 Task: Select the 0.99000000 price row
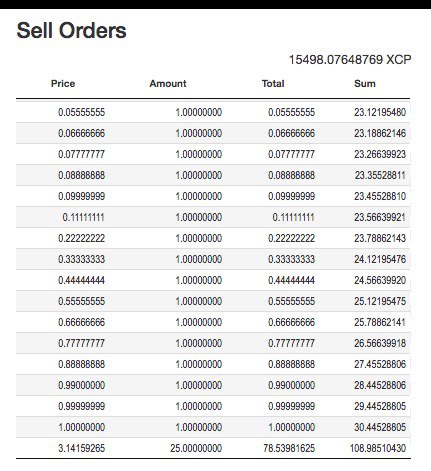click(213, 385)
